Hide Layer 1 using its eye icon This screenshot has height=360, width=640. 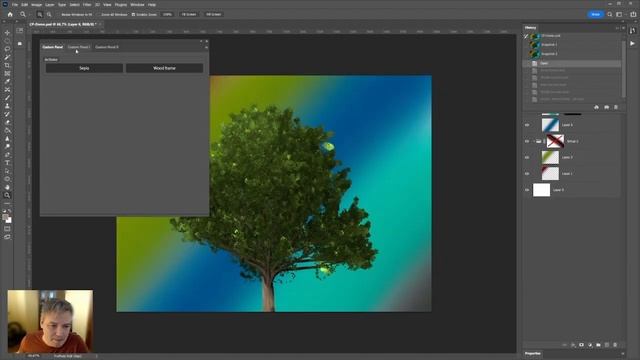[x=527, y=173]
